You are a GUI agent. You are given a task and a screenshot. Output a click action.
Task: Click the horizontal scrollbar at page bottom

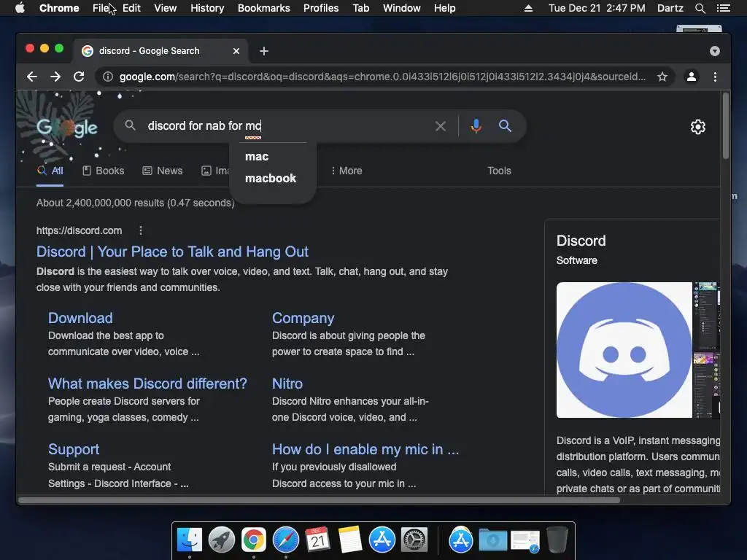(x=320, y=500)
